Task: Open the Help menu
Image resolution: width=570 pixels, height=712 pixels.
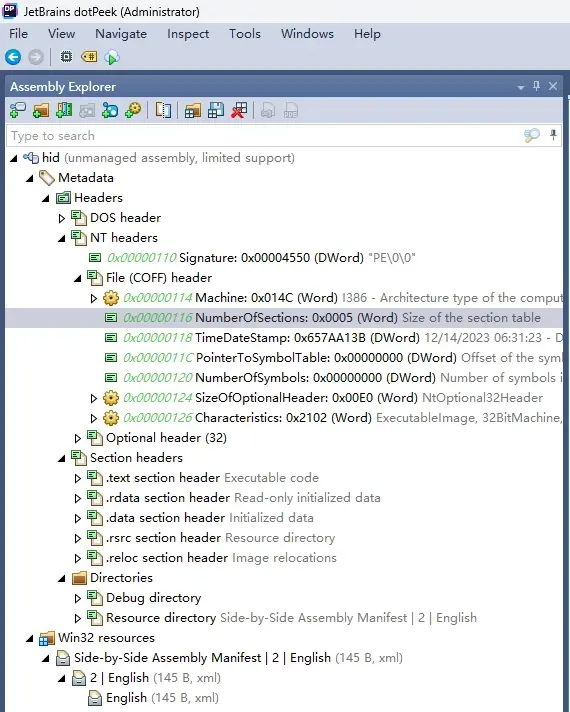Action: [367, 34]
